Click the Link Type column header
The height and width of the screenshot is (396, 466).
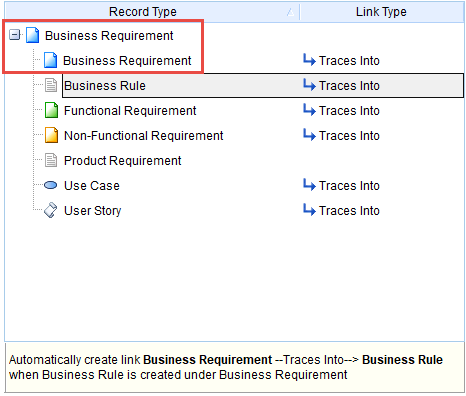coord(381,12)
